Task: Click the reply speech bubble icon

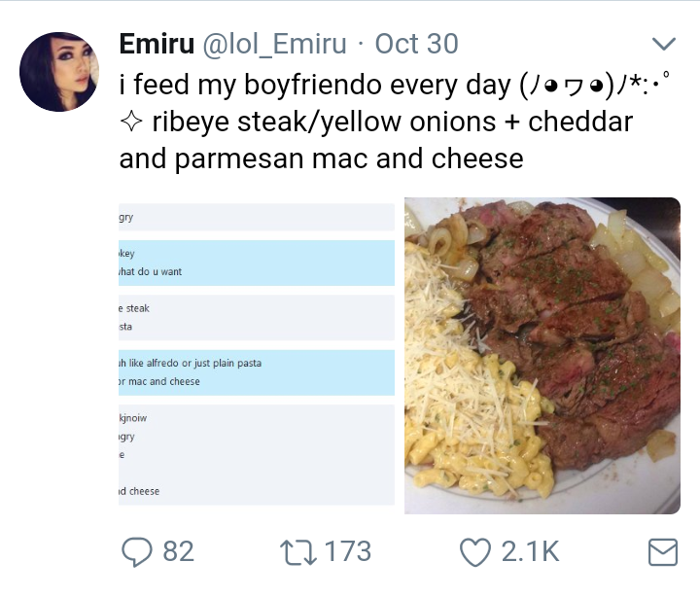Action: (x=136, y=552)
